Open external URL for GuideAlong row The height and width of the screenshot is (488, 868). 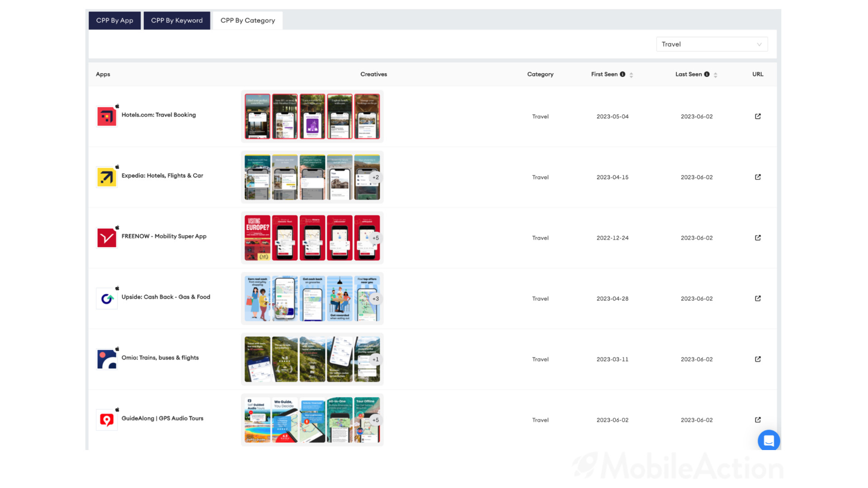click(x=758, y=420)
